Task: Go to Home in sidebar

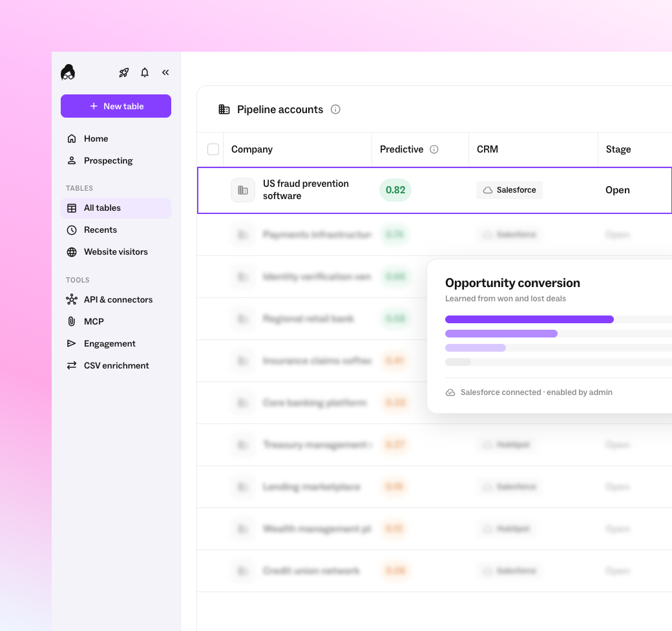Action: click(x=116, y=138)
